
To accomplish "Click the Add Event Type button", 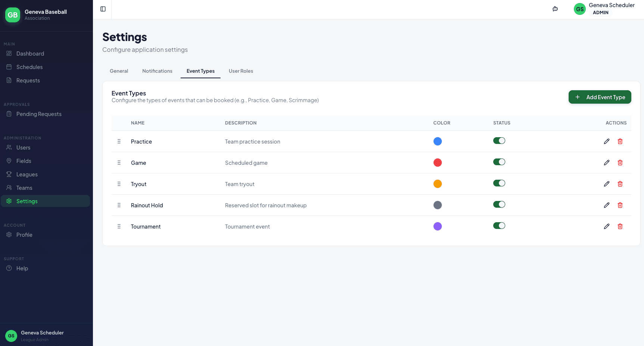I will point(600,97).
